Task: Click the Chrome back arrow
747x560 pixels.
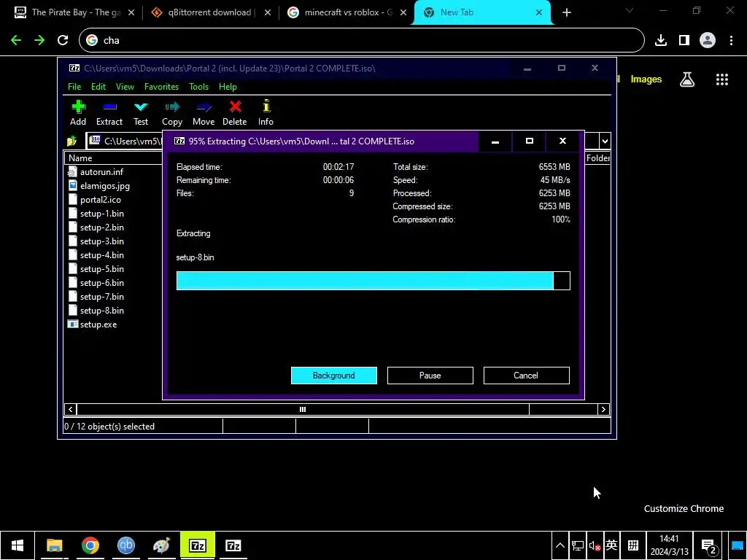Action: pos(16,41)
